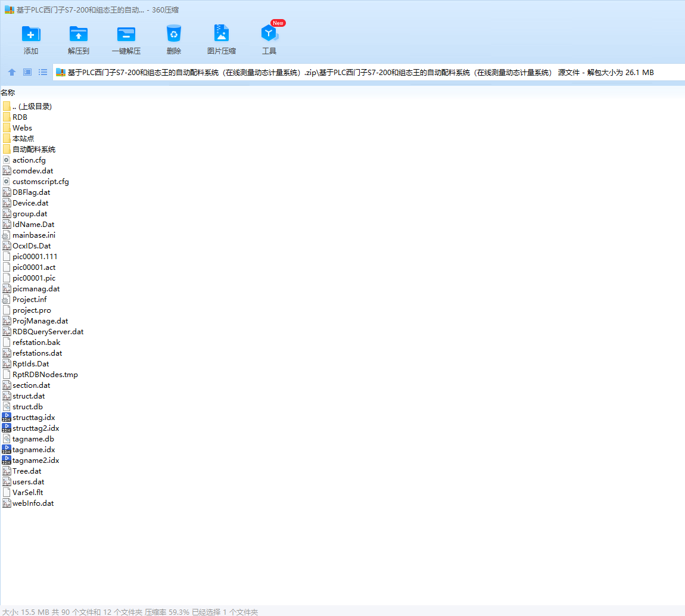
Task: Click the archive path address field
Action: click(369, 73)
